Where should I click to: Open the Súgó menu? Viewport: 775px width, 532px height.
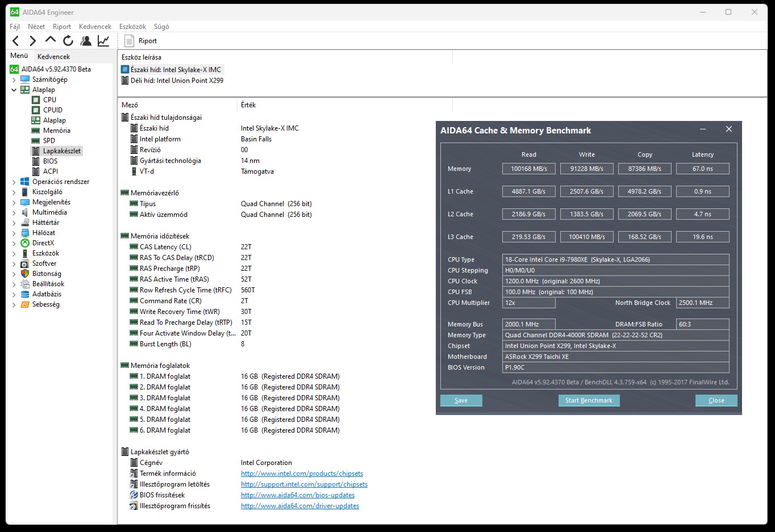pos(161,27)
